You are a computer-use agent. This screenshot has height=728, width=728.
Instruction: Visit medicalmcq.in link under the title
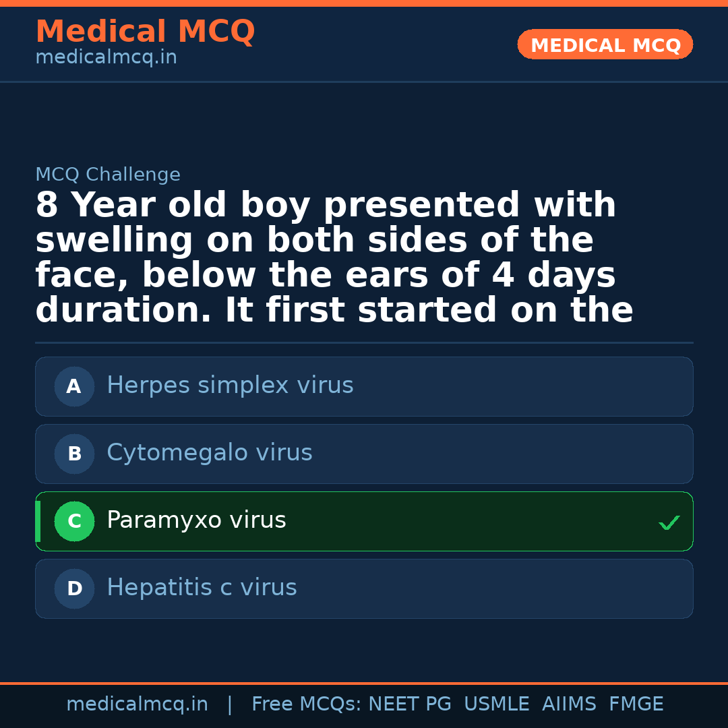(x=106, y=58)
